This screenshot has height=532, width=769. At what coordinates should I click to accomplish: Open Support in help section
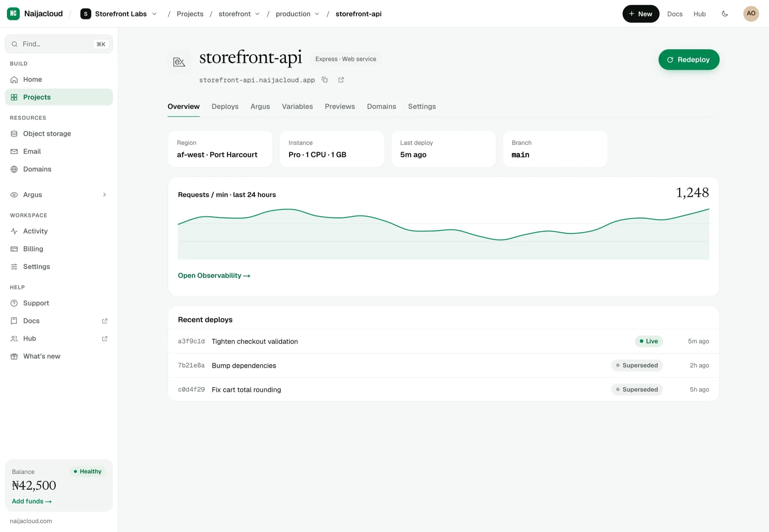59,303
